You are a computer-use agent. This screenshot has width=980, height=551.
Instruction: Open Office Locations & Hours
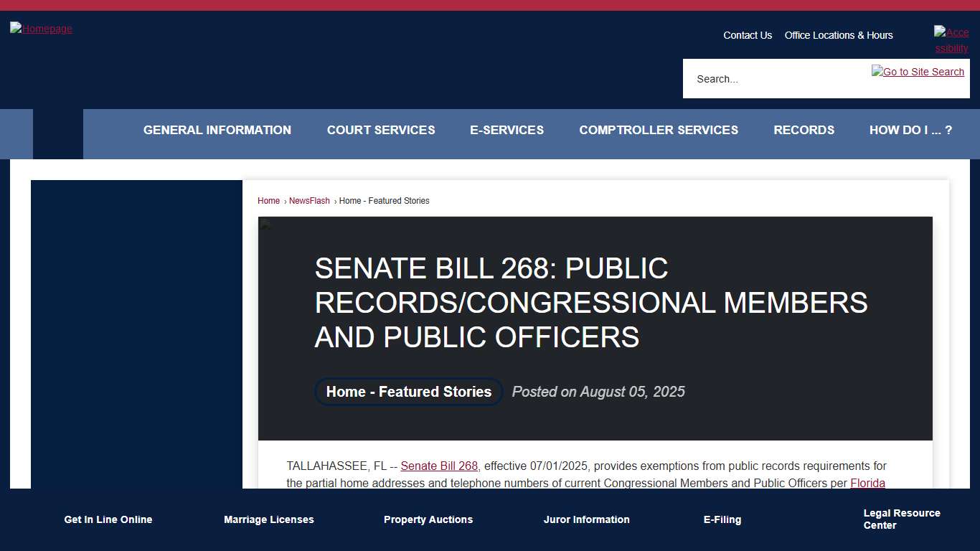point(838,35)
